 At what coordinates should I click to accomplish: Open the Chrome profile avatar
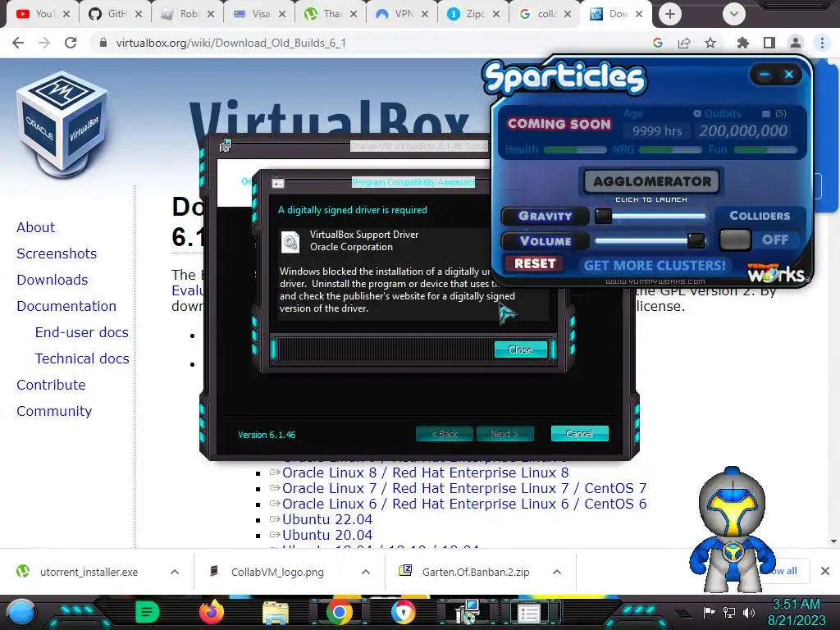[796, 43]
